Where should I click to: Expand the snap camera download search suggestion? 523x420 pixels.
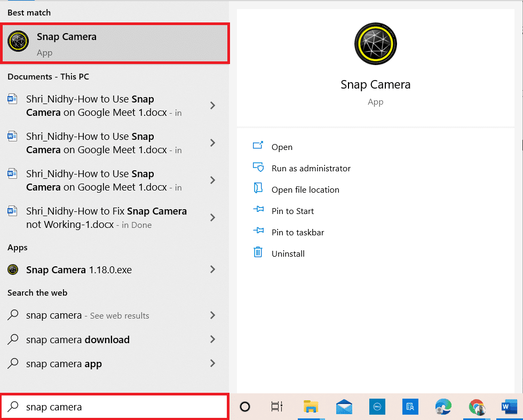[212, 339]
